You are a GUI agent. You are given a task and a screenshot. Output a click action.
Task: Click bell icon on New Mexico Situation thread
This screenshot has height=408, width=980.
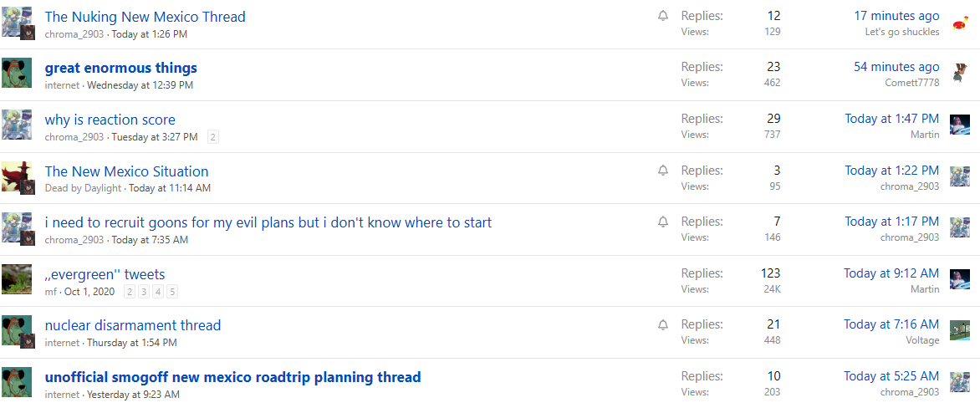[x=663, y=171]
